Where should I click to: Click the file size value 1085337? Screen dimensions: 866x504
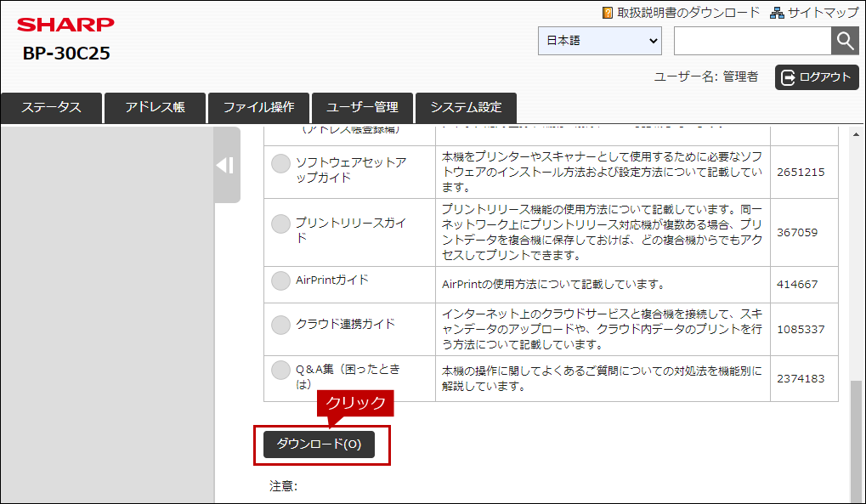[801, 330]
